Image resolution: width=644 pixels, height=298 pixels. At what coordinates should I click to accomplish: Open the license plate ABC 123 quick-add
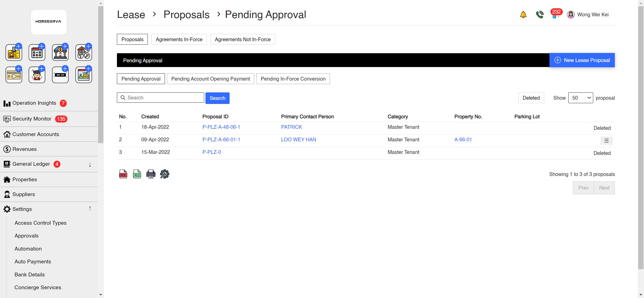pos(60,74)
